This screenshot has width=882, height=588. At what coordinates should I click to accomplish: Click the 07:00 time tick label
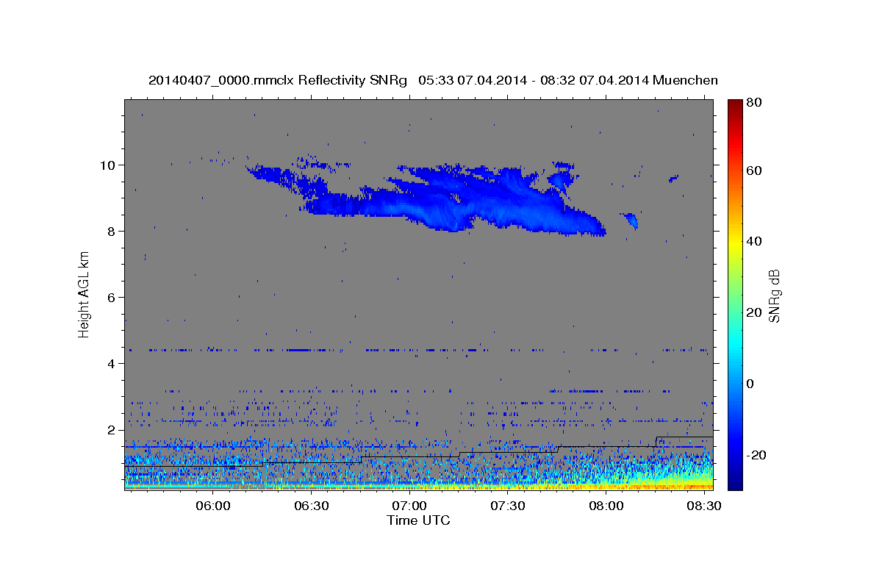(x=409, y=506)
